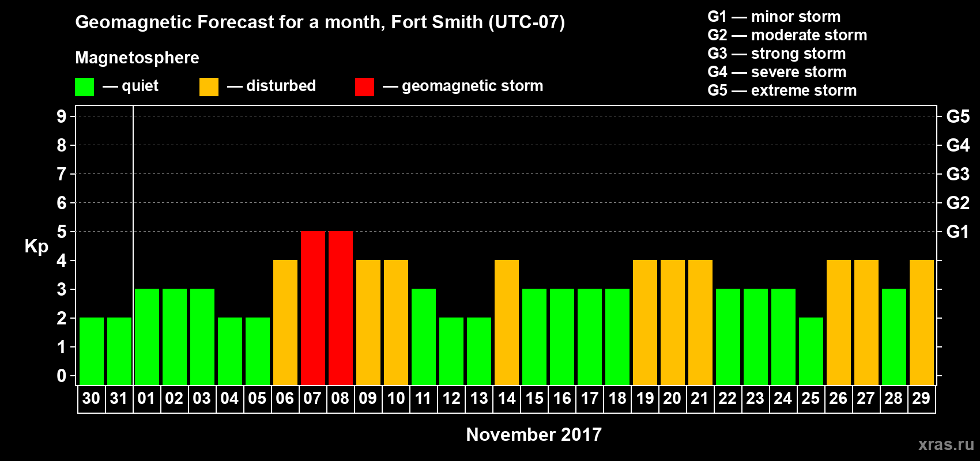Click the orange bar for day 29
The width and height of the screenshot is (980, 461).
[922, 322]
